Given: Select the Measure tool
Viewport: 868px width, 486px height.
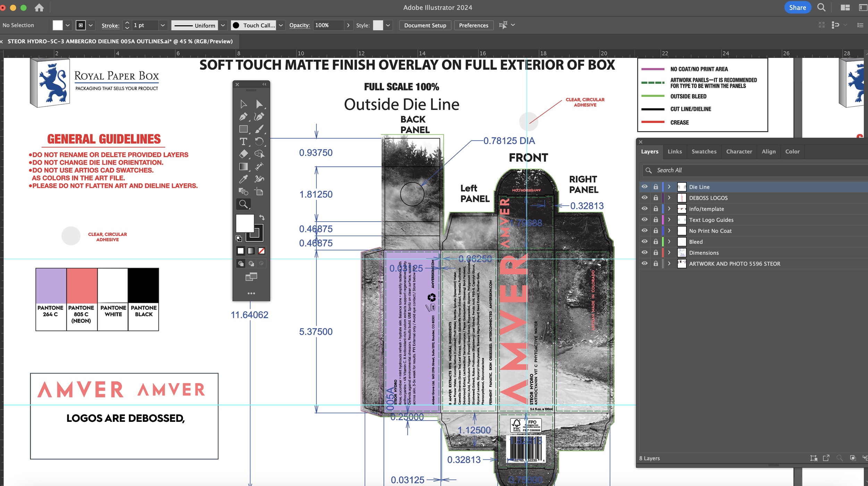Looking at the screenshot, I should tap(259, 167).
